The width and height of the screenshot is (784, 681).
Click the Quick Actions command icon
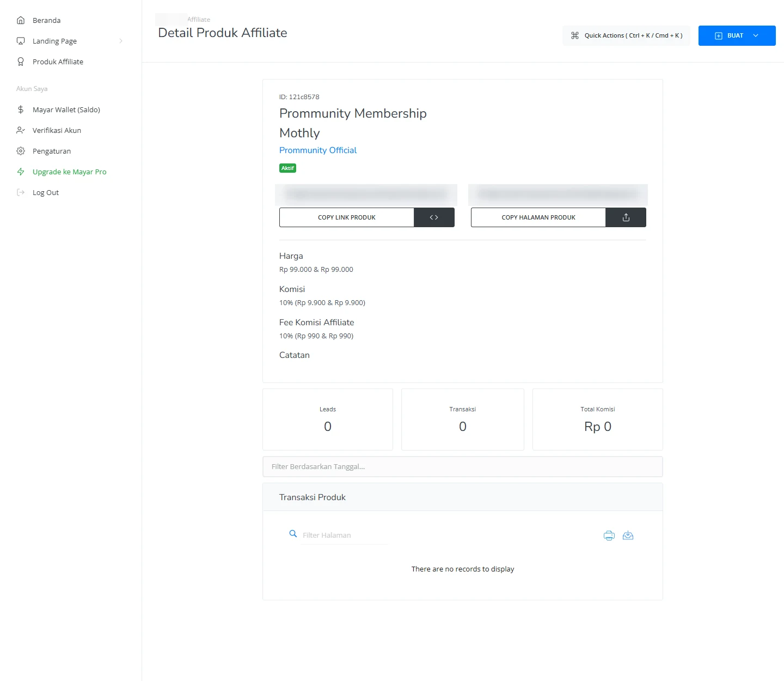[x=575, y=35]
